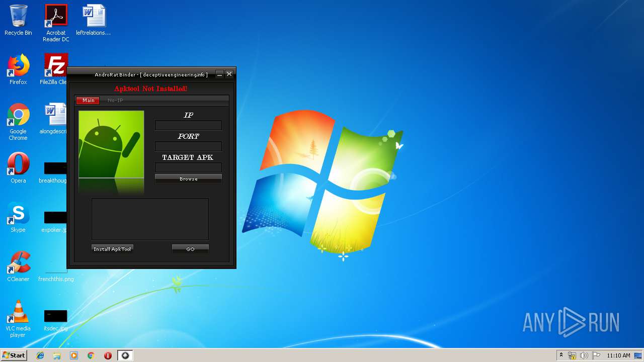Viewport: 644px width, 362px height.
Task: Click the Android robot image
Action: [111, 145]
